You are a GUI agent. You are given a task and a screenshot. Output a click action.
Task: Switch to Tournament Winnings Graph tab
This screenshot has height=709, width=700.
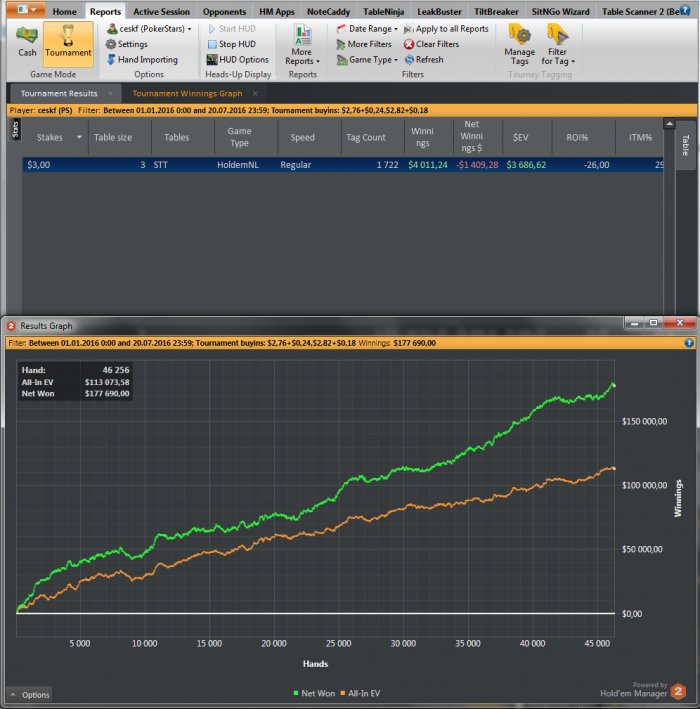[x=187, y=93]
